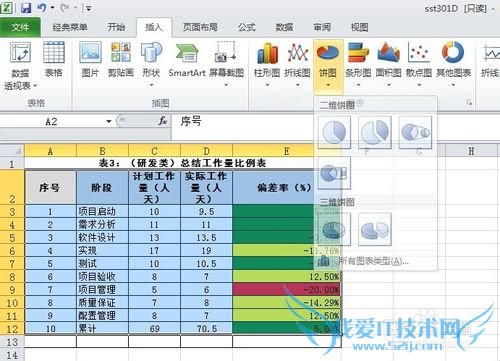Open the charts group dialog launcher
This screenshot has height=361, width=500.
469,103
